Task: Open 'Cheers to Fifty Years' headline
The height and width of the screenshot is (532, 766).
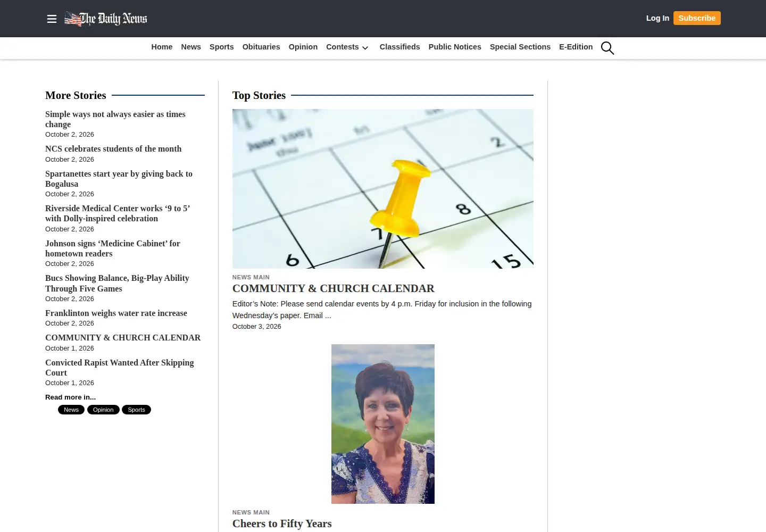Action: pos(282,523)
